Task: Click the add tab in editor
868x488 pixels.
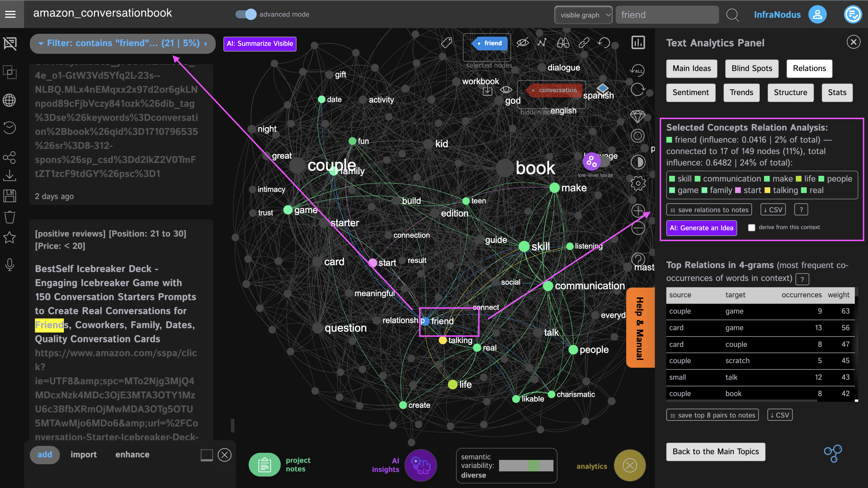Action: coord(44,455)
